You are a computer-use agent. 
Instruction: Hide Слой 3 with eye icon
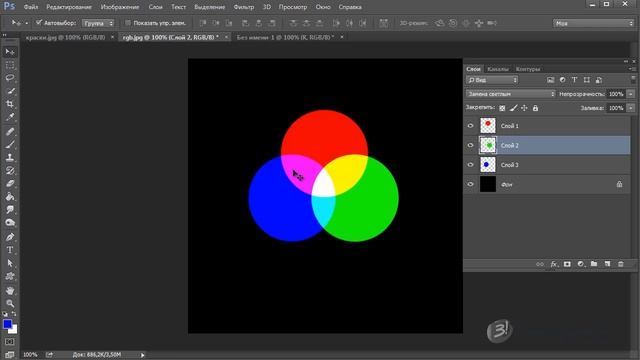[x=470, y=165]
